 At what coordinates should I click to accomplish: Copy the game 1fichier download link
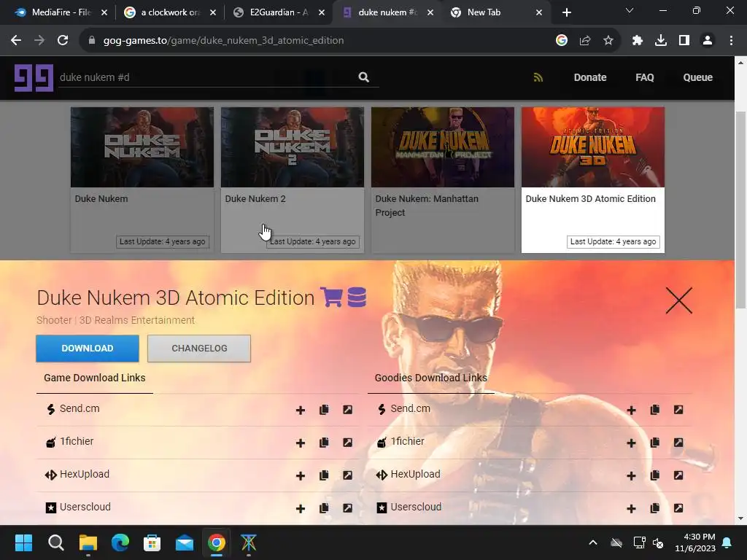(324, 443)
